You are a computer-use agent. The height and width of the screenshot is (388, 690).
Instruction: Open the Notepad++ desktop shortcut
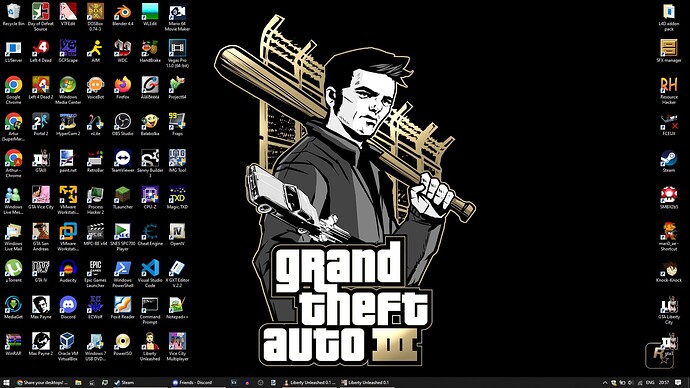click(x=177, y=307)
